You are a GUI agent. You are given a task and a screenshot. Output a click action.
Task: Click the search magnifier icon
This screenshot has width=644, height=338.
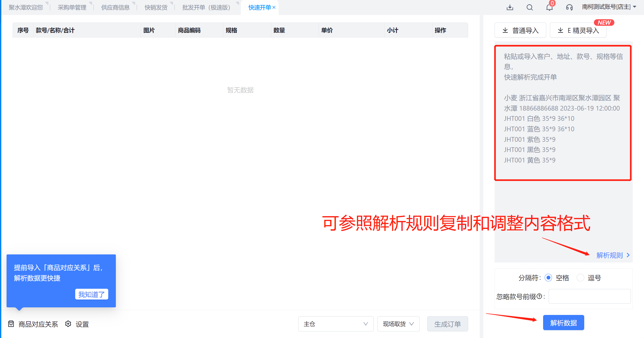[x=529, y=7]
